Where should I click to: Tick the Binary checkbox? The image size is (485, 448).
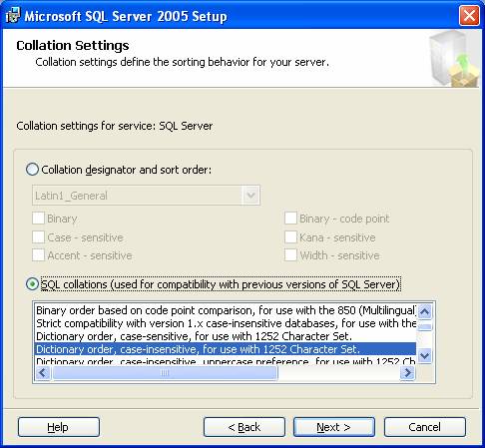[39, 219]
